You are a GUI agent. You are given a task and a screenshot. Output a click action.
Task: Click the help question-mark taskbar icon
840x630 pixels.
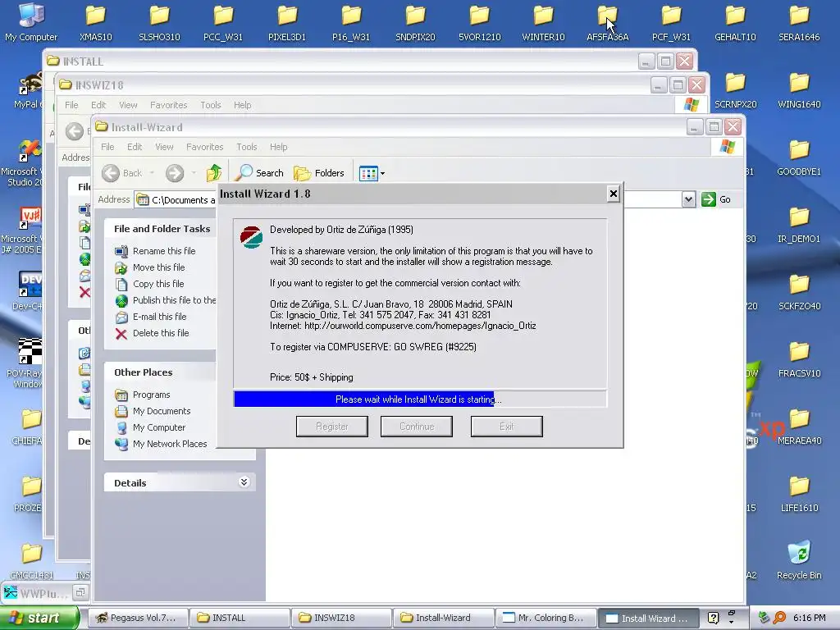point(713,618)
